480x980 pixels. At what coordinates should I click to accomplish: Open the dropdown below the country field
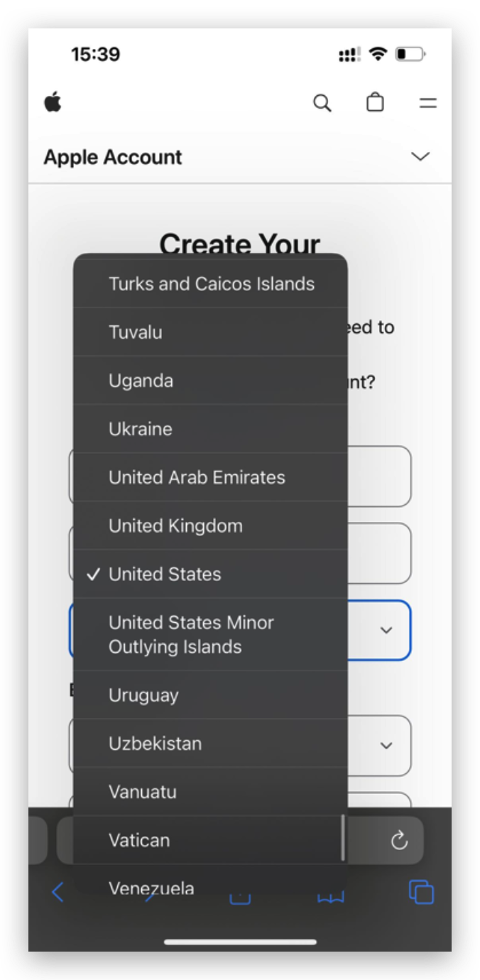pyautogui.click(x=386, y=745)
